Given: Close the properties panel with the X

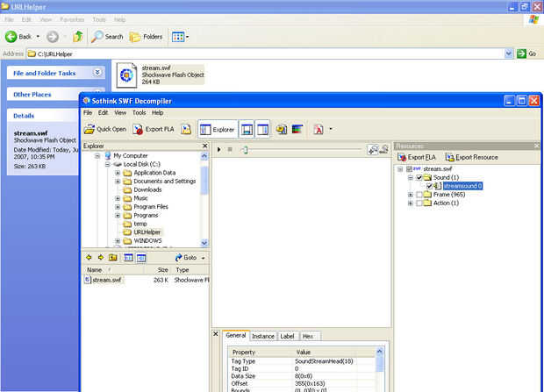Looking at the screenshot, I should coord(216,334).
